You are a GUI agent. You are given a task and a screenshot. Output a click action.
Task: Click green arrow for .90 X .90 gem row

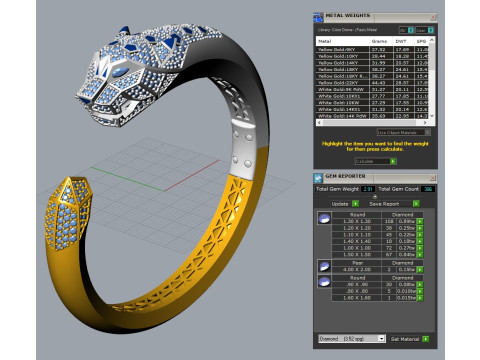[x=420, y=284]
